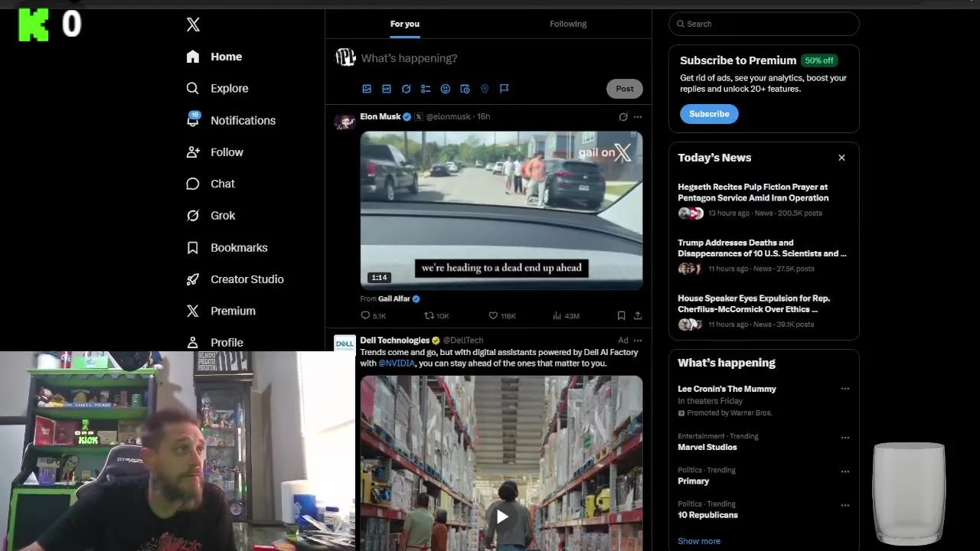Bookmark Elon Musk's post
980x551 pixels.
[x=621, y=315]
